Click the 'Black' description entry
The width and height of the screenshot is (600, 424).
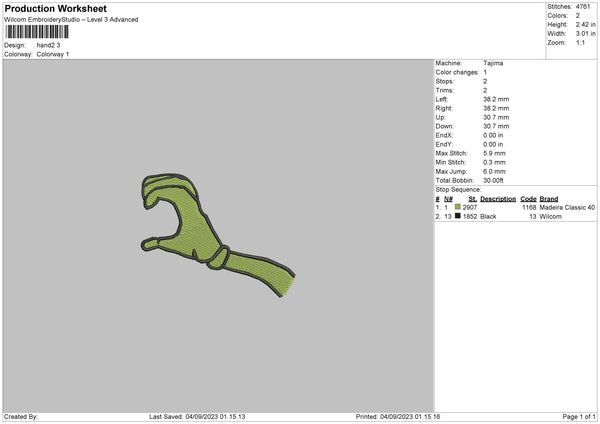click(488, 216)
